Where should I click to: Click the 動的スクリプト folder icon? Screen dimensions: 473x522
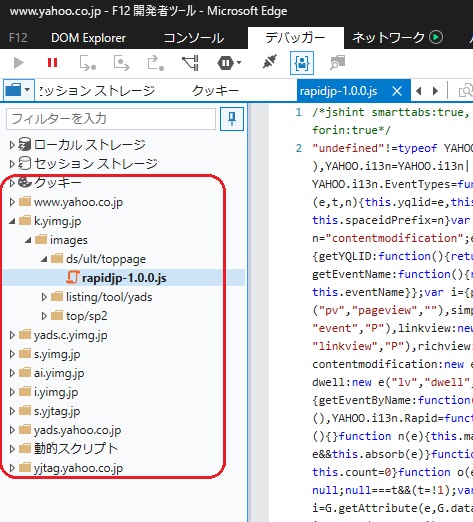click(25, 448)
